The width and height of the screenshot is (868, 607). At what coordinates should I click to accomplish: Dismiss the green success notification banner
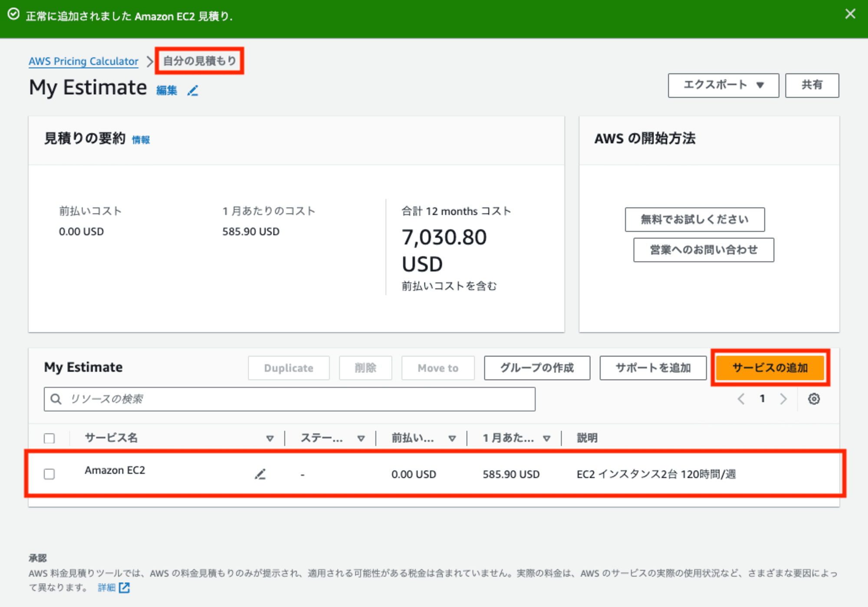(850, 14)
